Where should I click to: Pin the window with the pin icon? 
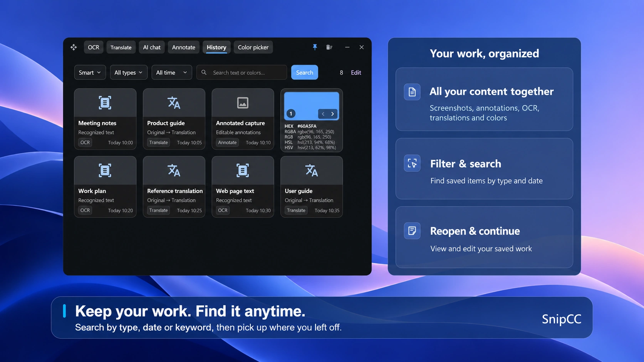pos(315,47)
